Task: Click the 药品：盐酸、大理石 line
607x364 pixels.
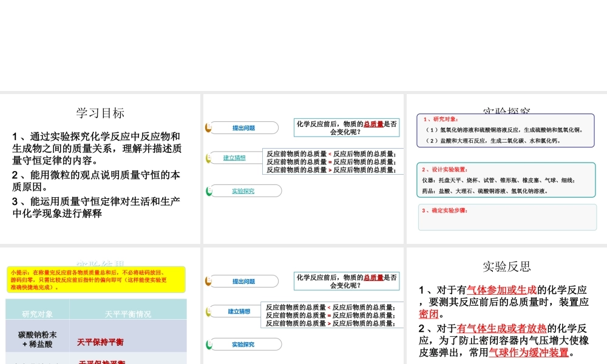Action: pos(485,191)
